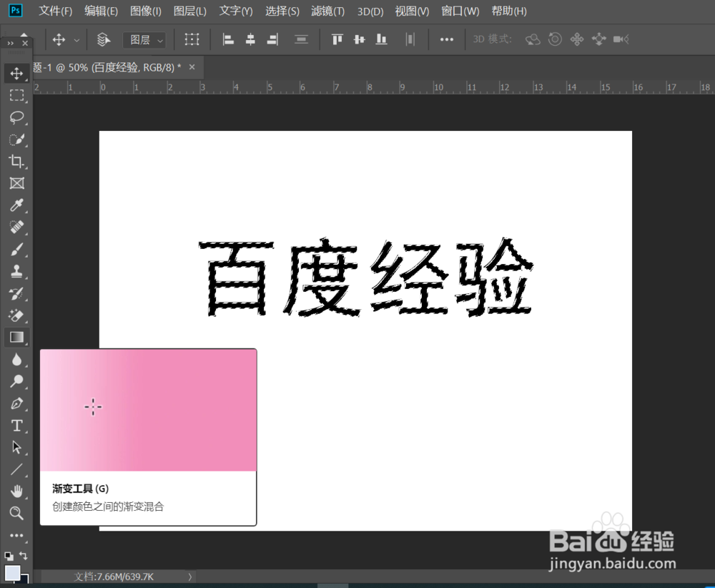This screenshot has width=715, height=588.
Task: Select the Crop tool
Action: (17, 161)
